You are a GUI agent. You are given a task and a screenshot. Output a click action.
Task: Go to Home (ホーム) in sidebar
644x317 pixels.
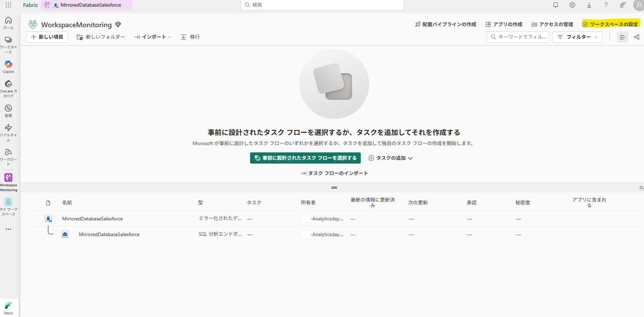8,23
